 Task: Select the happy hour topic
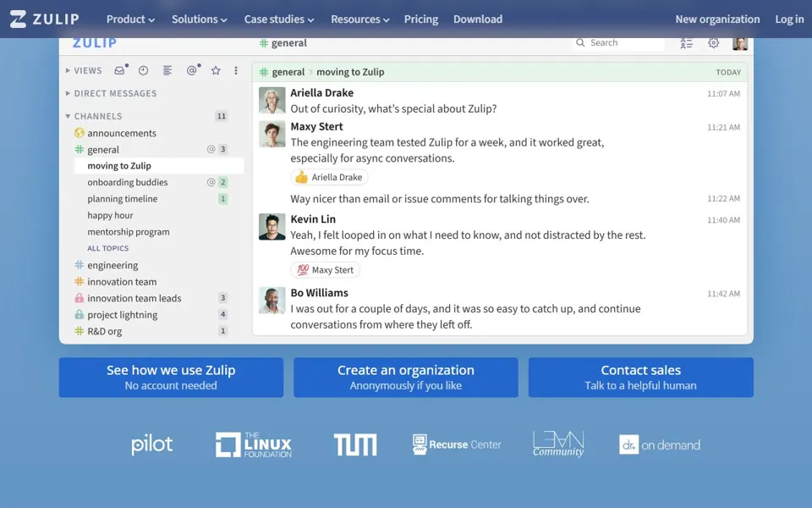[x=110, y=216]
